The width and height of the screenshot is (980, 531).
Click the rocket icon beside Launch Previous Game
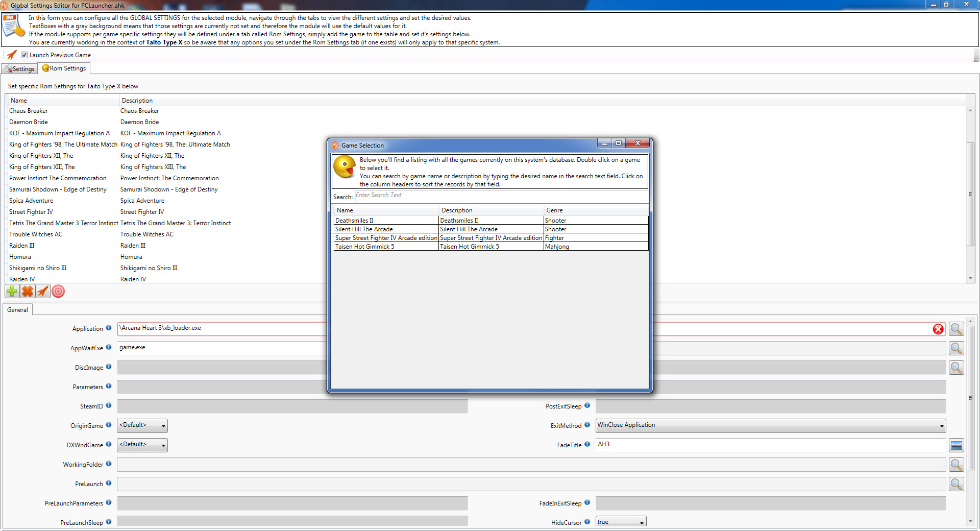(12, 55)
